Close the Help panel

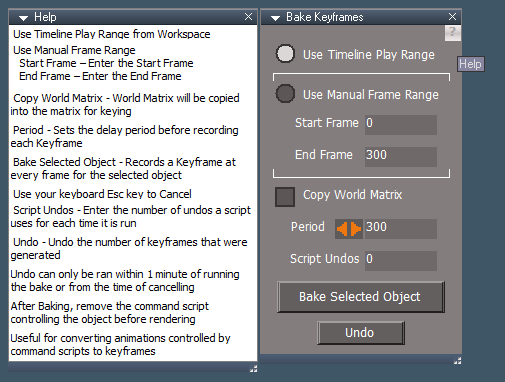248,17
